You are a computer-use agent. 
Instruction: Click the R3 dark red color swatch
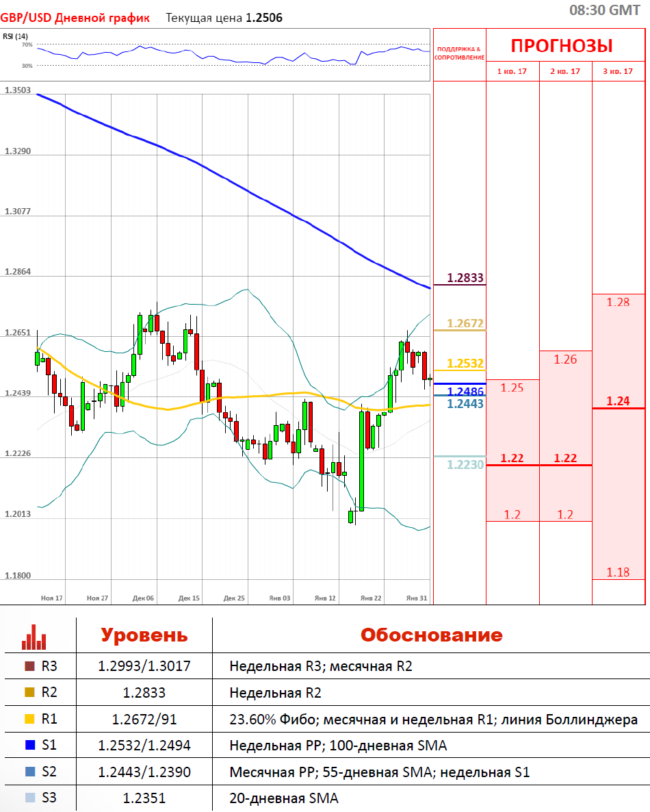click(x=29, y=665)
